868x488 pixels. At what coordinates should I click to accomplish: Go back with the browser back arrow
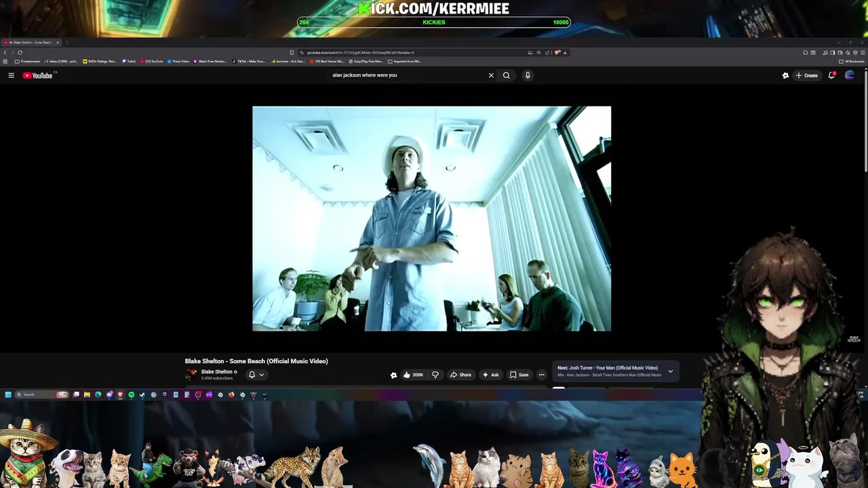click(x=5, y=52)
